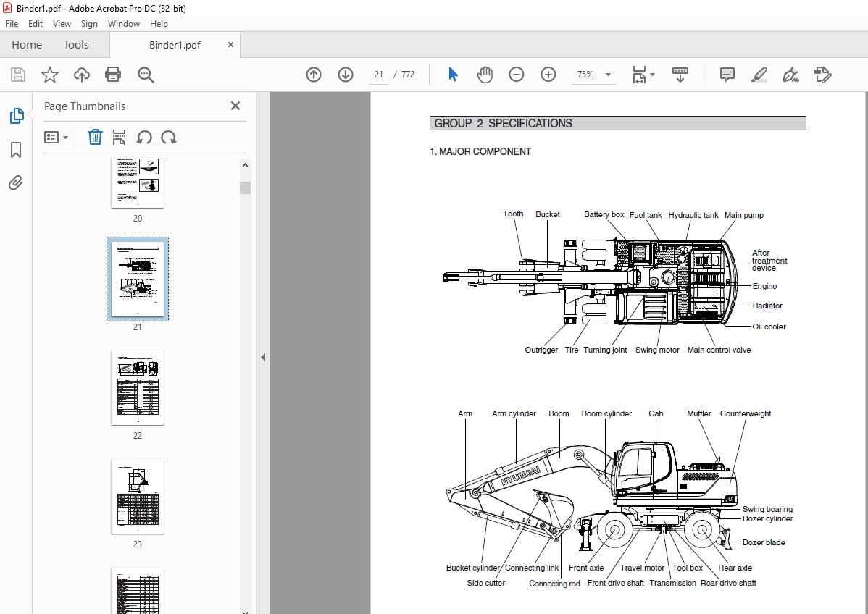Click the 'Boom cylinder' label

pos(606,413)
